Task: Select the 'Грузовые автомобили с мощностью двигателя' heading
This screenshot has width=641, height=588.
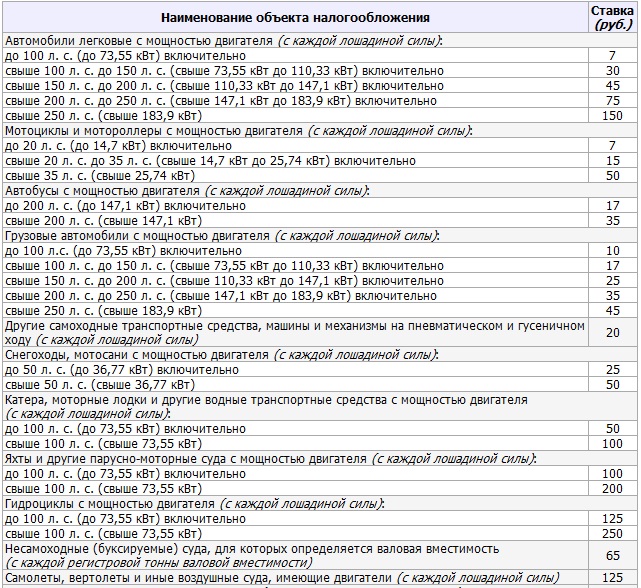Action: [x=320, y=236]
